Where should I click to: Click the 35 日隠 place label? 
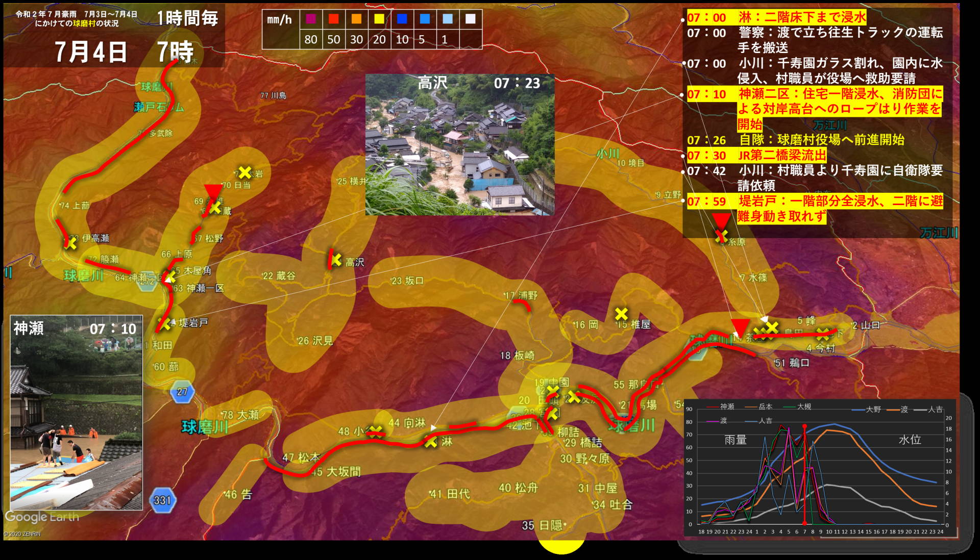542,525
